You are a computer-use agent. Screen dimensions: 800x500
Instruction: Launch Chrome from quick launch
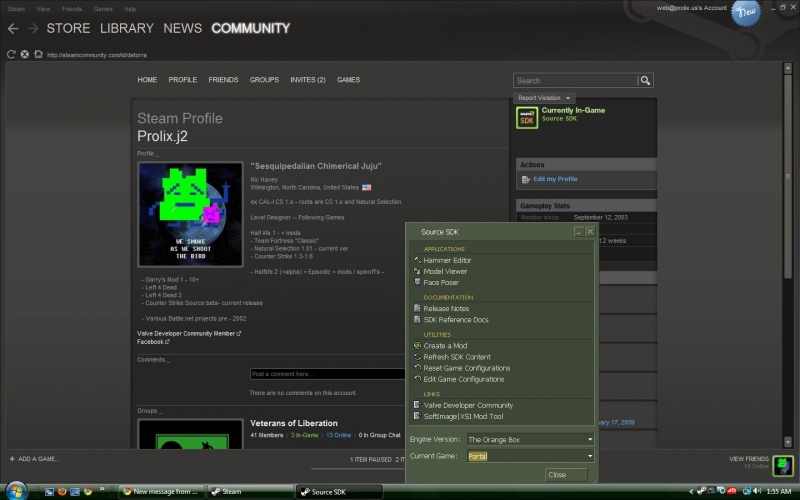point(88,492)
